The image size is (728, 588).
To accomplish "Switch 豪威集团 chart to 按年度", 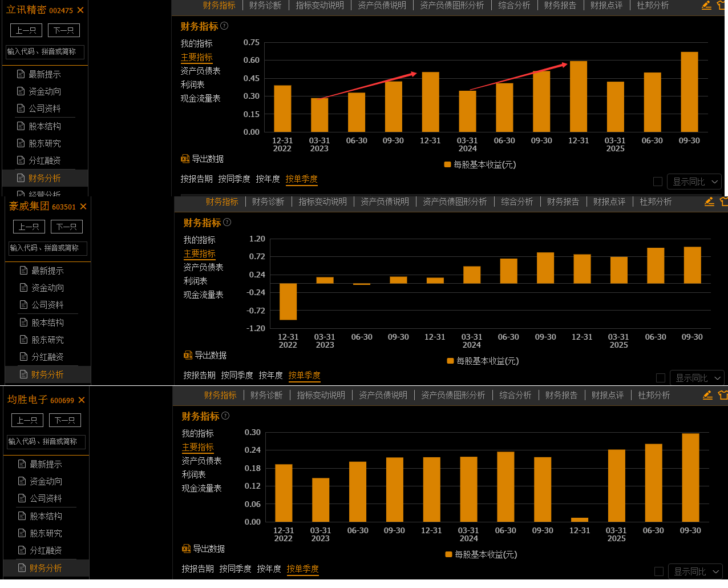I will pyautogui.click(x=271, y=375).
